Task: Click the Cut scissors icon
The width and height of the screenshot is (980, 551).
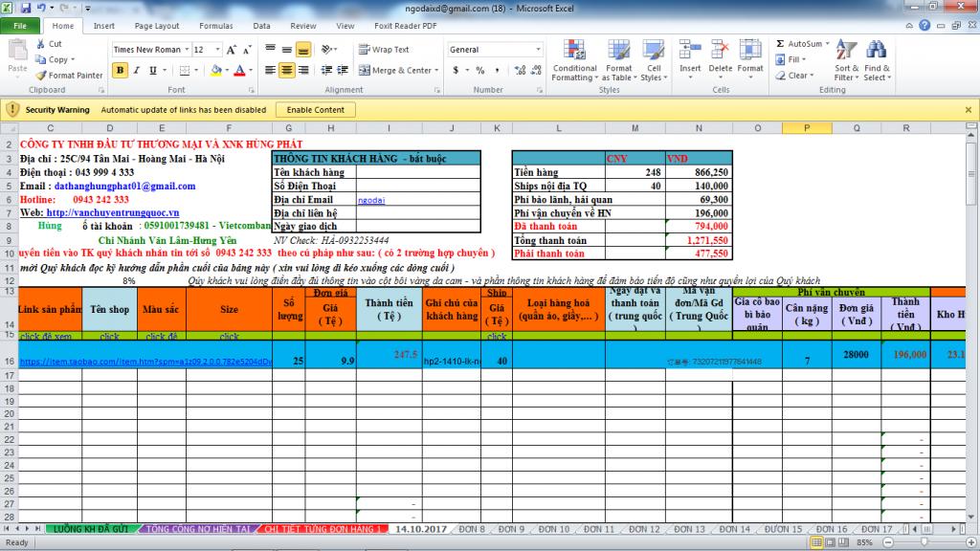Action: (40, 44)
